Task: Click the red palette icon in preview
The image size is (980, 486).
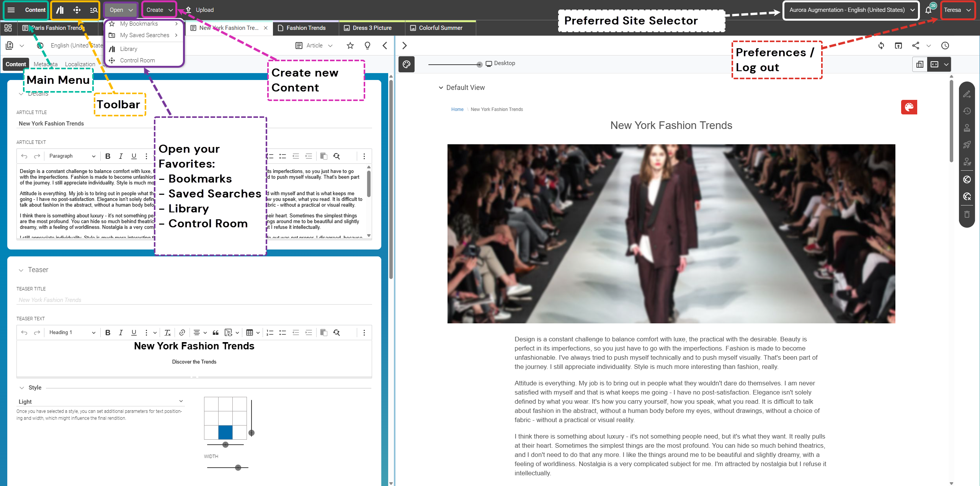Action: point(909,107)
